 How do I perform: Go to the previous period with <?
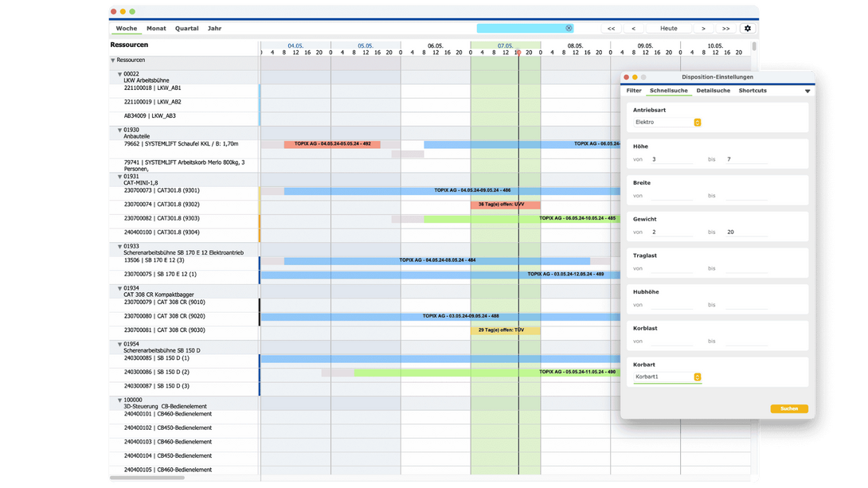pos(633,29)
